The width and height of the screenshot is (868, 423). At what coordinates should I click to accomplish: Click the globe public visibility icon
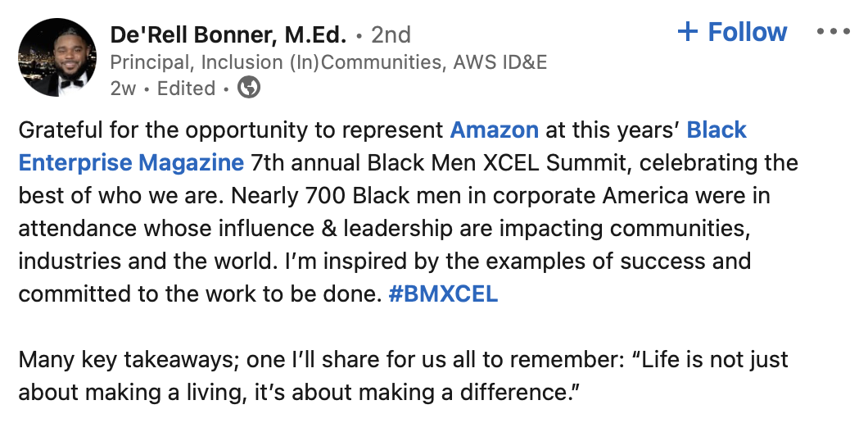point(248,87)
